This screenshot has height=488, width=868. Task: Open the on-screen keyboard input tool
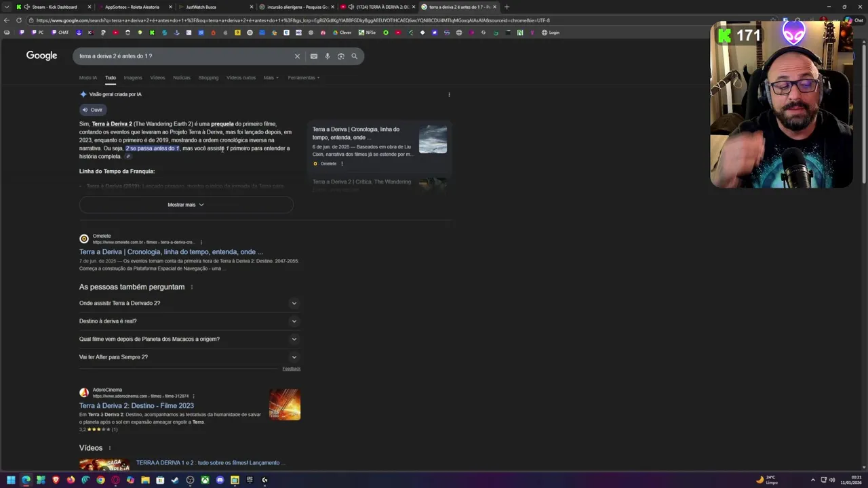pos(314,56)
